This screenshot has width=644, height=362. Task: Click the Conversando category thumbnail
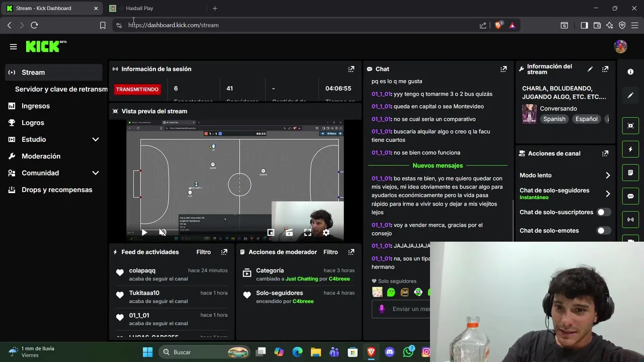529,114
